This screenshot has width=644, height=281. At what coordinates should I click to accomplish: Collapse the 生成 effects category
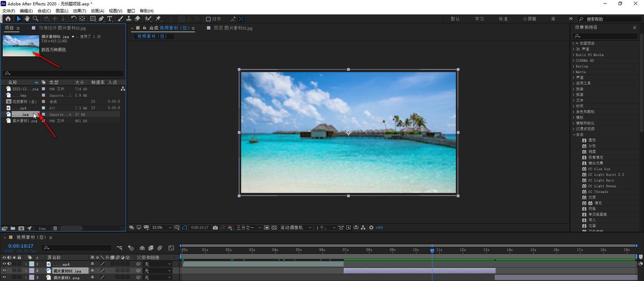(573, 134)
